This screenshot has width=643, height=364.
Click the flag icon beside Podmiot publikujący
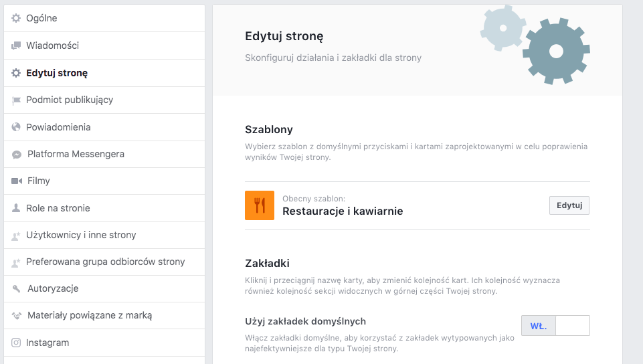(x=16, y=100)
